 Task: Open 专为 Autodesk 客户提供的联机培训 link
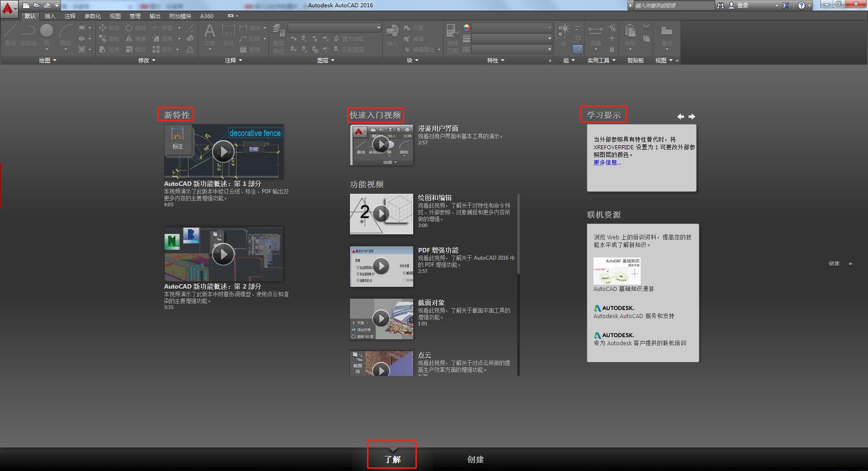(640, 343)
